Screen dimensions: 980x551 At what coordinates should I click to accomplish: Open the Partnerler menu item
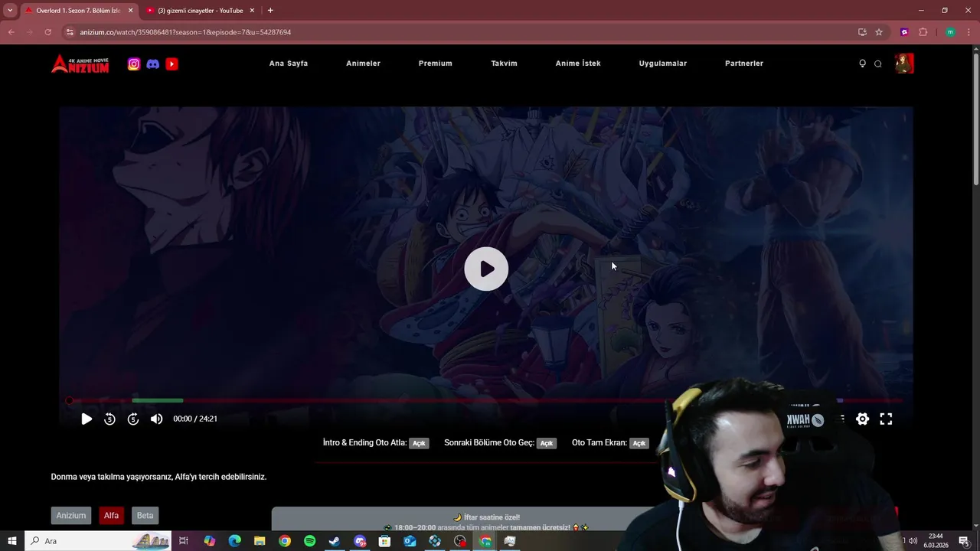tap(744, 64)
